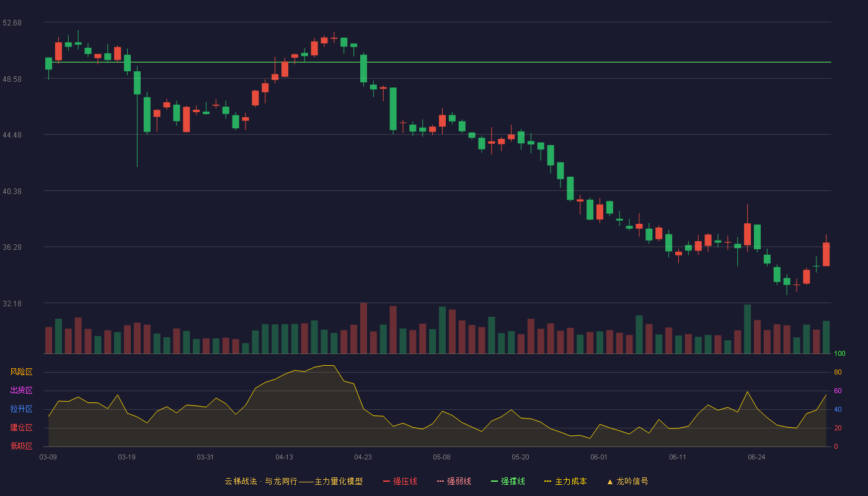
Task: Toggle the 强弱线 legend entry
Action: pos(454,481)
